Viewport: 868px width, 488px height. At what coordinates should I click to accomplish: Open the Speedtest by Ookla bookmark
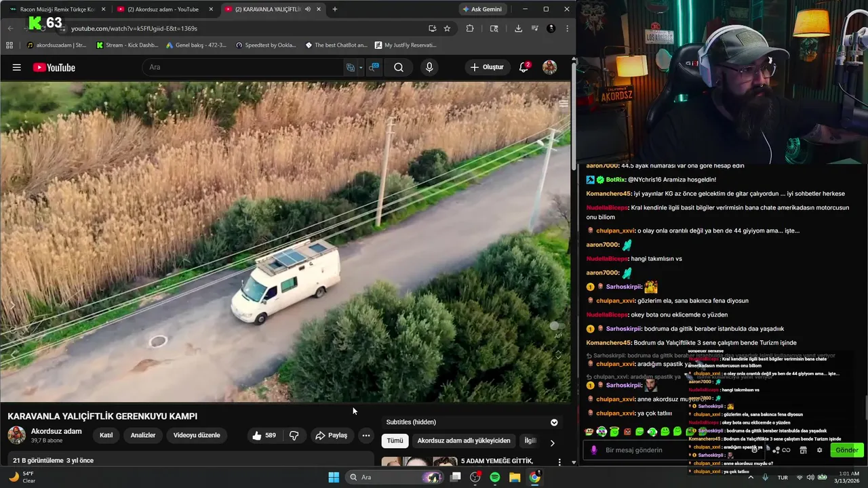(266, 45)
